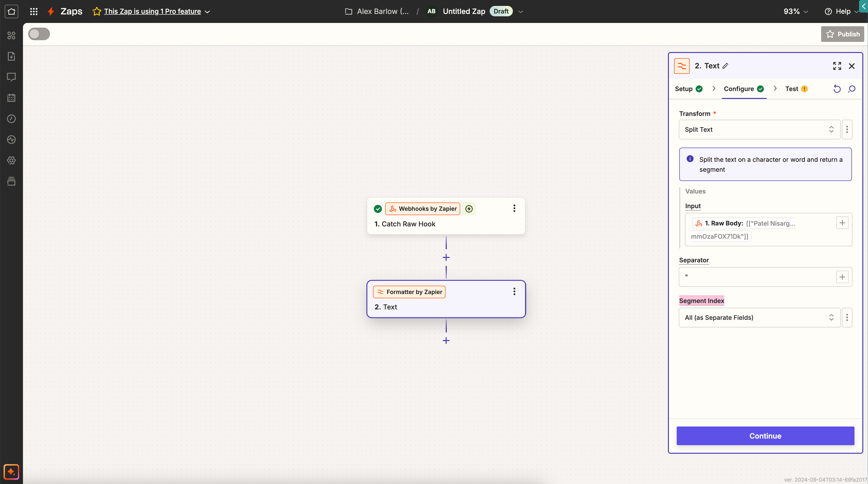The height and width of the screenshot is (484, 868).
Task: Open the activity status icon in sidebar
Action: pyautogui.click(x=11, y=140)
